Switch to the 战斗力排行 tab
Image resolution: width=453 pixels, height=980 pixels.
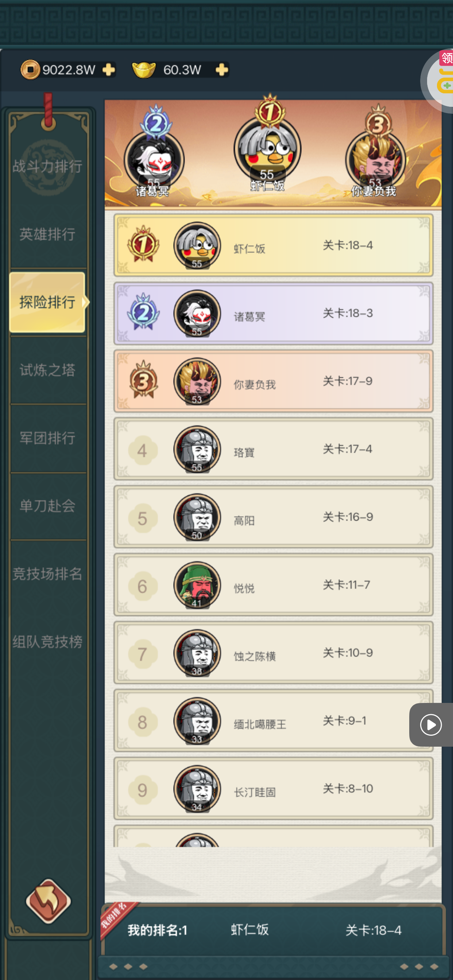[x=47, y=167]
